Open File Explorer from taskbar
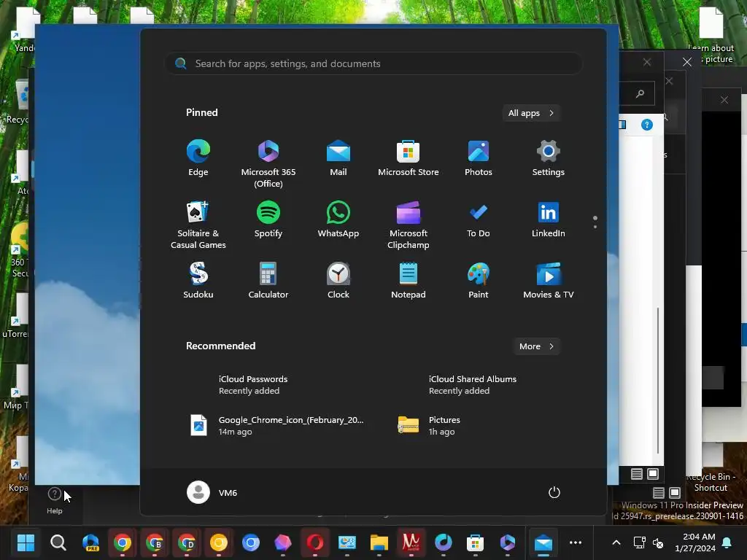 [x=379, y=542]
